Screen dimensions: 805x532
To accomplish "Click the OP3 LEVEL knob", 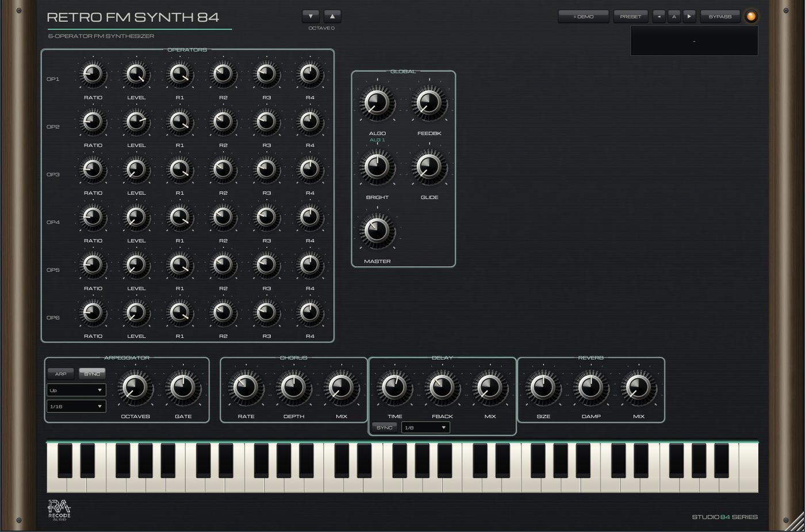I will coord(136,170).
